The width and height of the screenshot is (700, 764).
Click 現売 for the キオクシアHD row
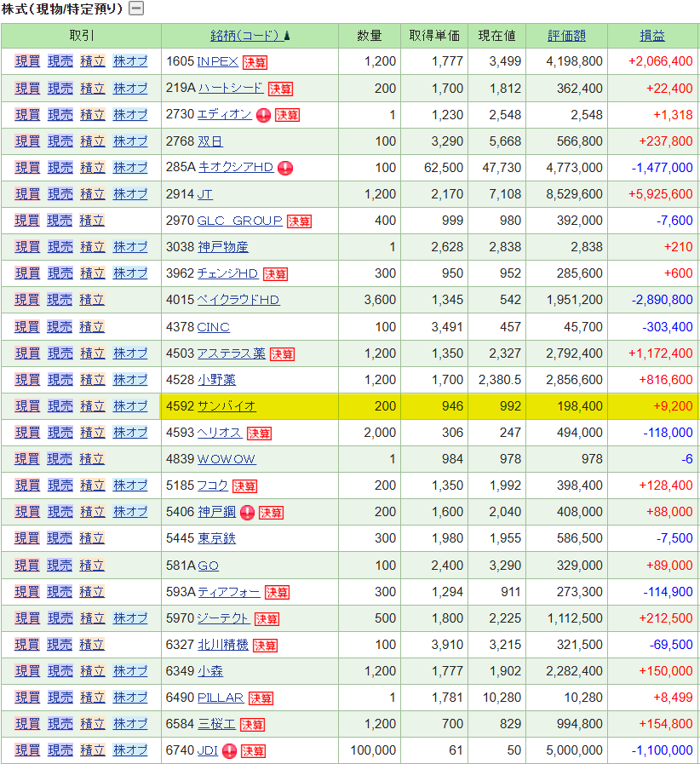point(60,168)
